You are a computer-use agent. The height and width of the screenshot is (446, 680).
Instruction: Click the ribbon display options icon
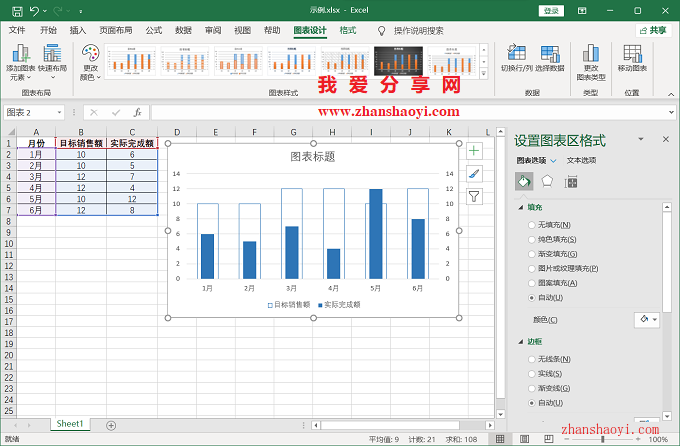tap(582, 10)
